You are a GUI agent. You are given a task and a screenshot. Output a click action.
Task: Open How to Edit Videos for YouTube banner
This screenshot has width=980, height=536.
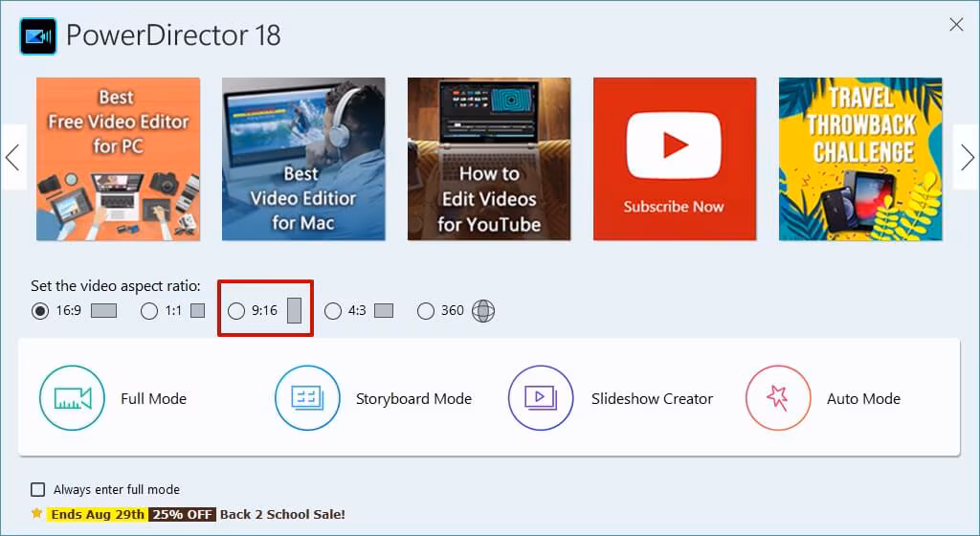(489, 159)
